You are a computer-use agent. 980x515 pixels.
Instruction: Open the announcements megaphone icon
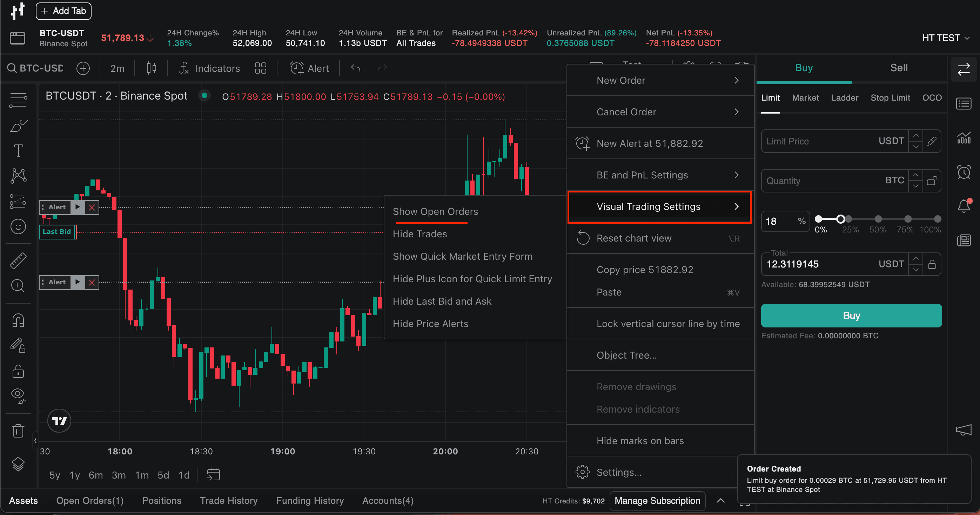coord(964,430)
